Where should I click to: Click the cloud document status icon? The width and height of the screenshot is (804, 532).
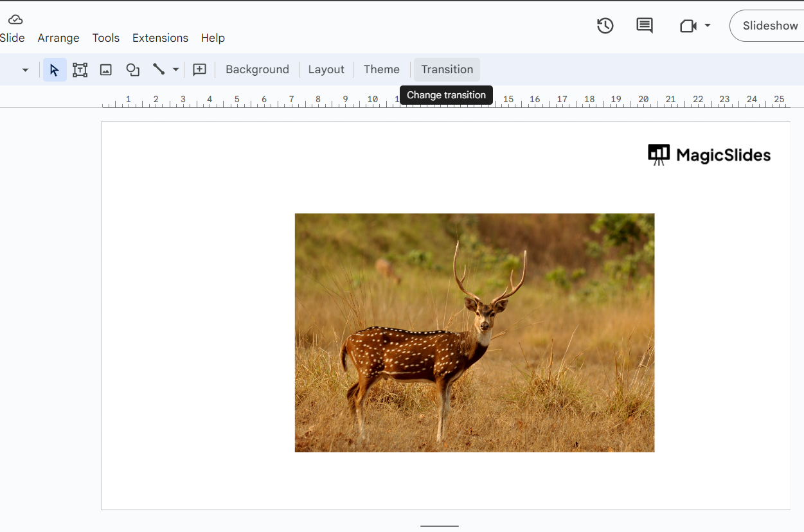coord(15,19)
